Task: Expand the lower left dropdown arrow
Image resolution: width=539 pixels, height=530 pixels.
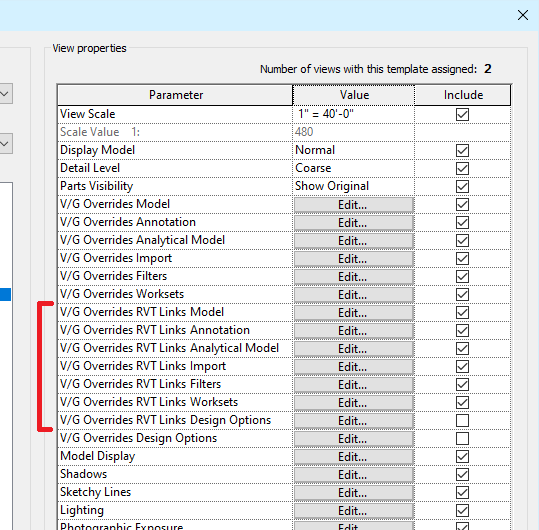Action: click(4, 144)
